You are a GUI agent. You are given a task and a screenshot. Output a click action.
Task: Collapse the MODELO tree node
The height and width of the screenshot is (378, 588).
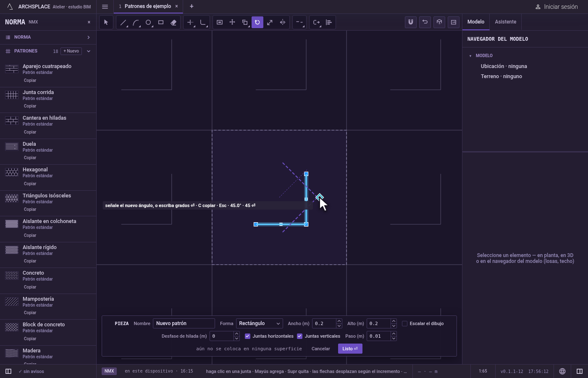[470, 55]
